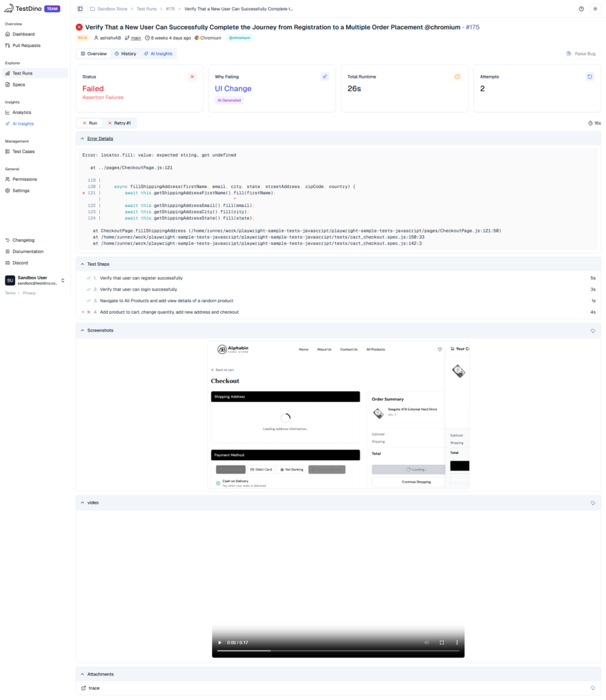Toggle the sidebar collapse icon
Image resolution: width=606 pixels, height=700 pixels.
pyautogui.click(x=80, y=9)
